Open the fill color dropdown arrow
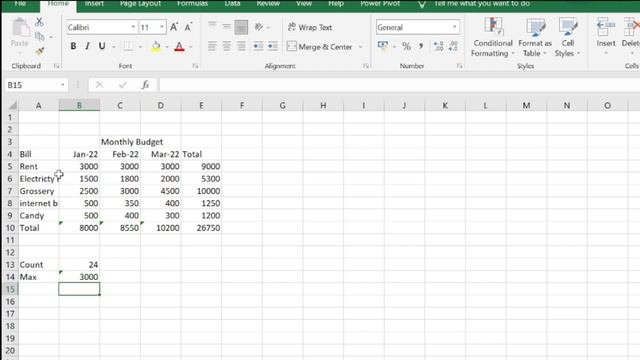 click(167, 47)
